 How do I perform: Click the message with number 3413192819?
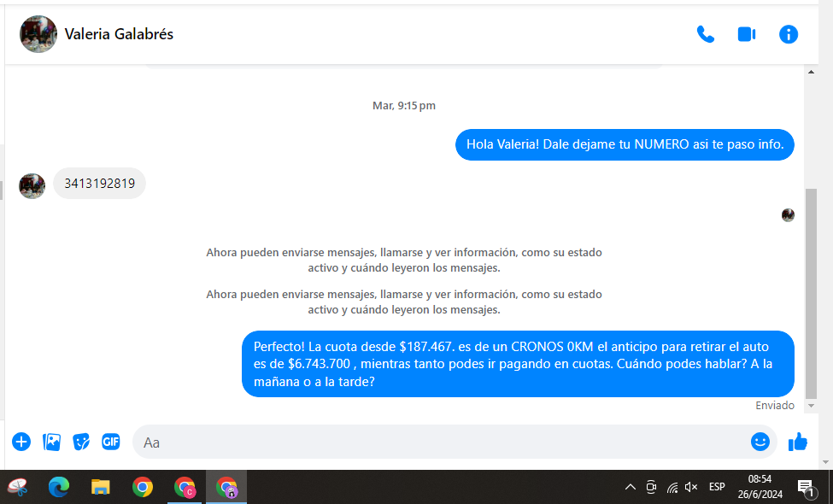click(99, 183)
